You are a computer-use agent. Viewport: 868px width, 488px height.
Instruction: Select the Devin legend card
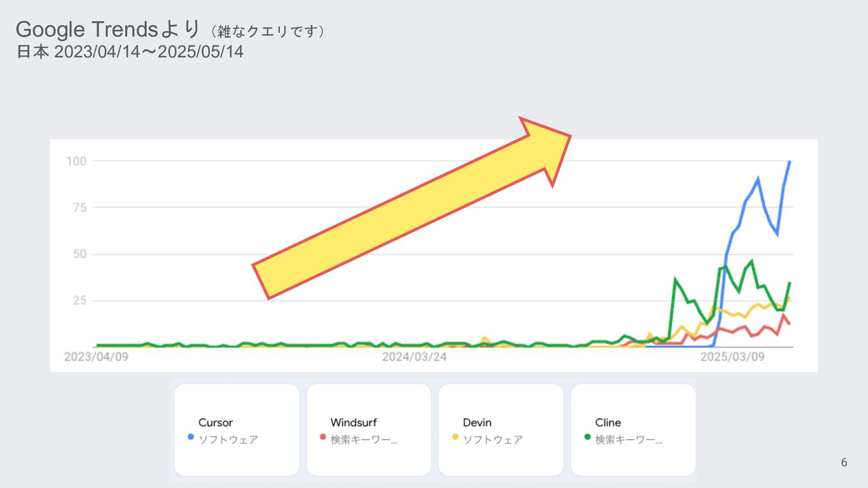[x=501, y=430]
